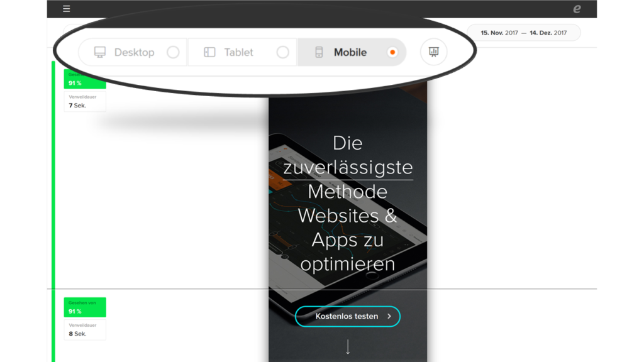Select the Mobile radio button

pos(392,52)
